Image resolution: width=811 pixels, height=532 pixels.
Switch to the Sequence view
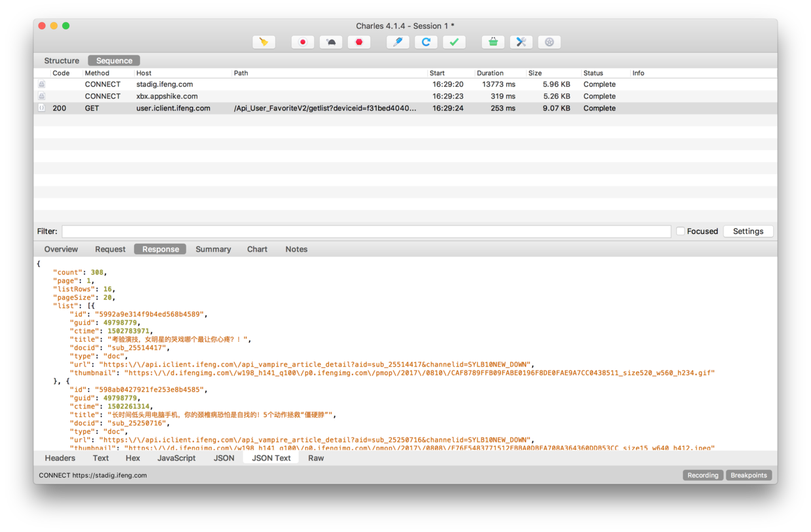click(114, 61)
